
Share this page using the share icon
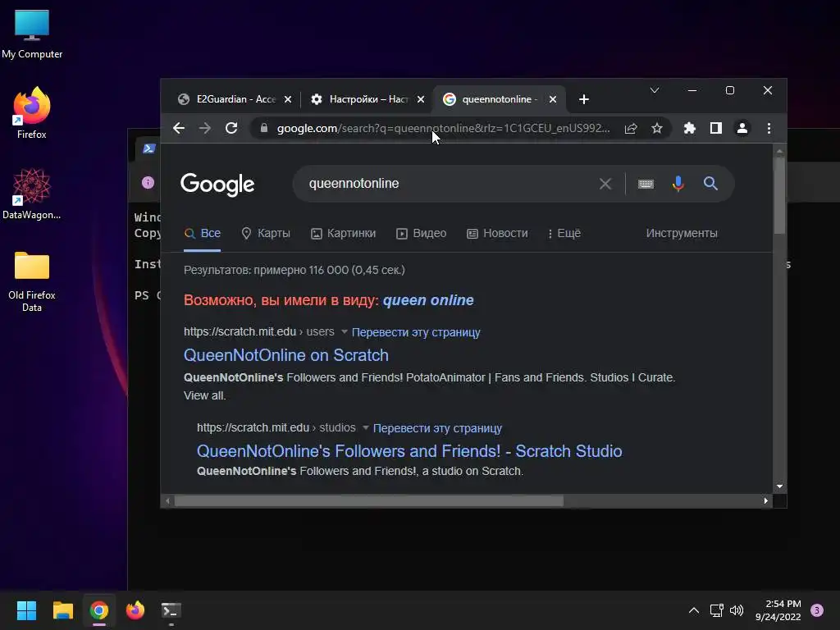(631, 128)
